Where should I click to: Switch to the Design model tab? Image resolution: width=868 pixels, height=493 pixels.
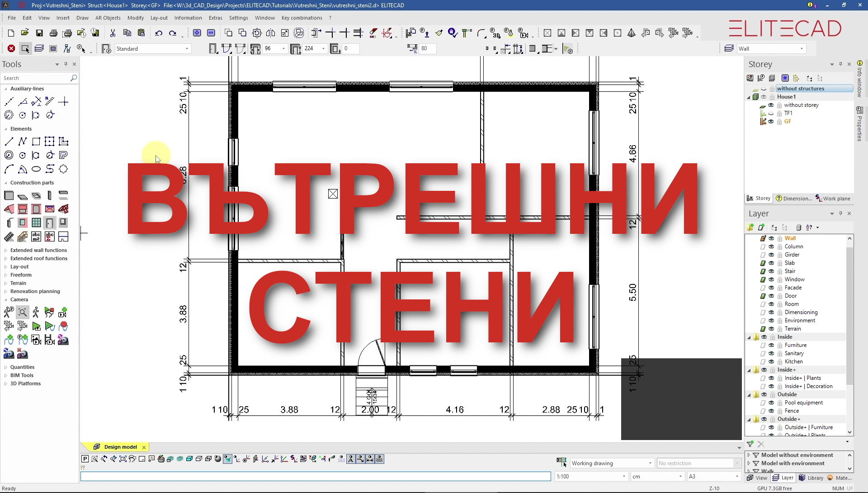[120, 447]
